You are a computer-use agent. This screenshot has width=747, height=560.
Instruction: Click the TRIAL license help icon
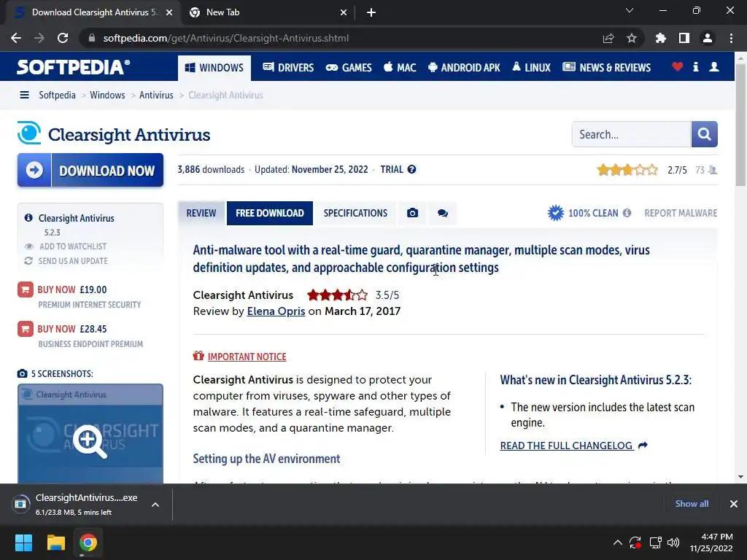tap(411, 169)
